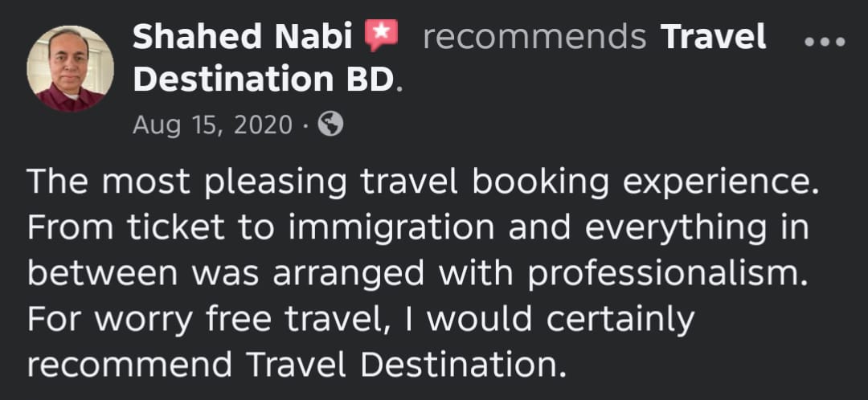Click the Shahed Nabi name link
868x400 pixels.
pos(244,37)
